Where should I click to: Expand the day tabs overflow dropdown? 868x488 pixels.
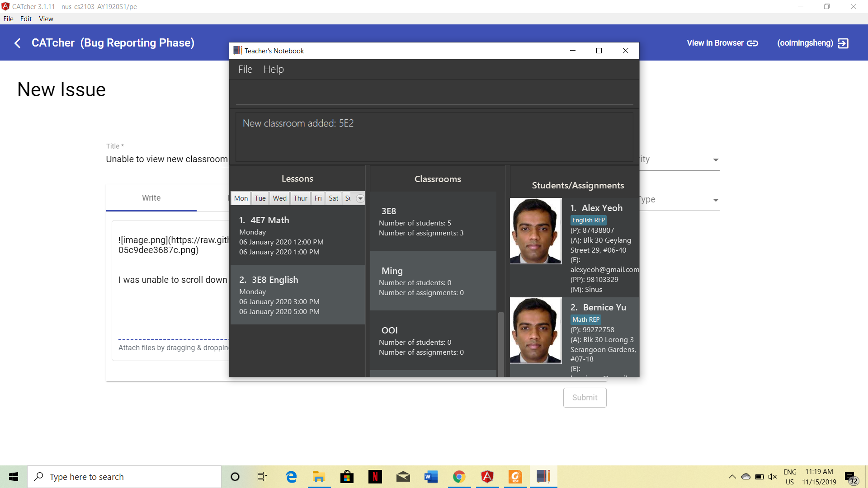(360, 198)
